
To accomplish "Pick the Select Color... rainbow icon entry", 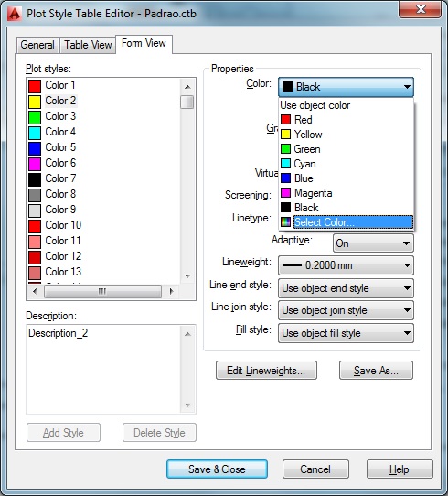I will (x=347, y=222).
